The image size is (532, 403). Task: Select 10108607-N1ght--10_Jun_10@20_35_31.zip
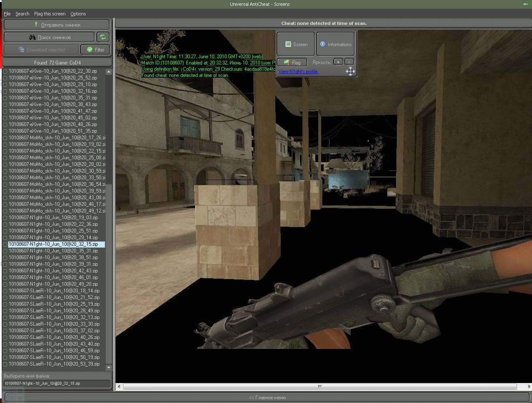[53, 251]
